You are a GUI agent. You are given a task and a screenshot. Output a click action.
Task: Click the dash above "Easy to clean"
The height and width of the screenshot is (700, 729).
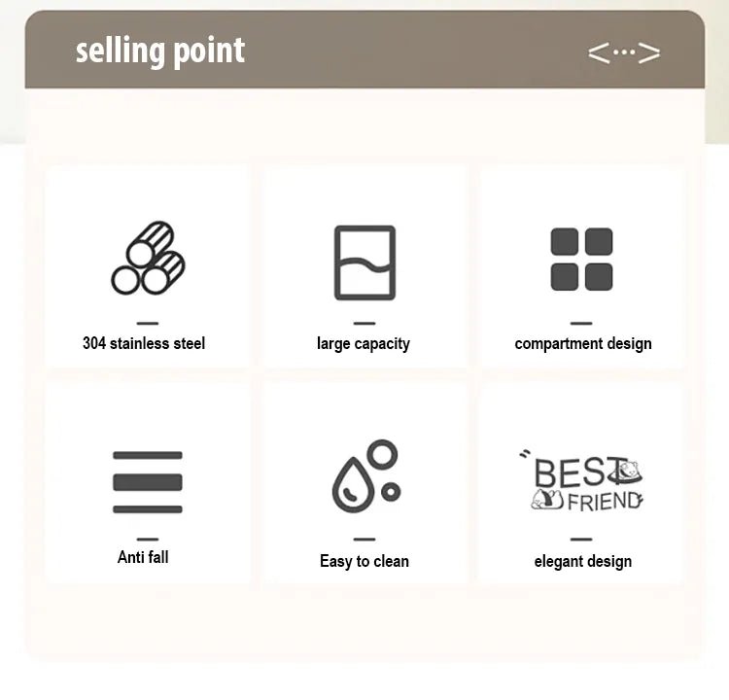pyautogui.click(x=364, y=539)
